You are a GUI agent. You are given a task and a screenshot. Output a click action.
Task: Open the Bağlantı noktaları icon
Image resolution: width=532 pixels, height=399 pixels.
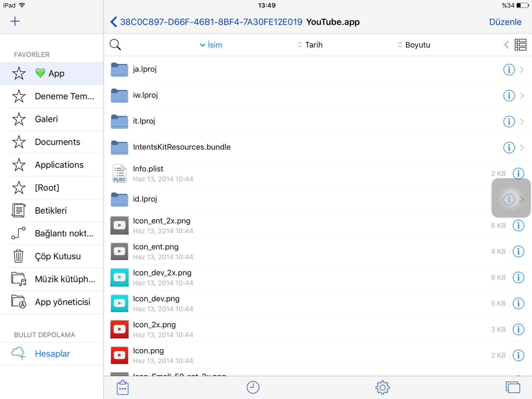tap(18, 233)
